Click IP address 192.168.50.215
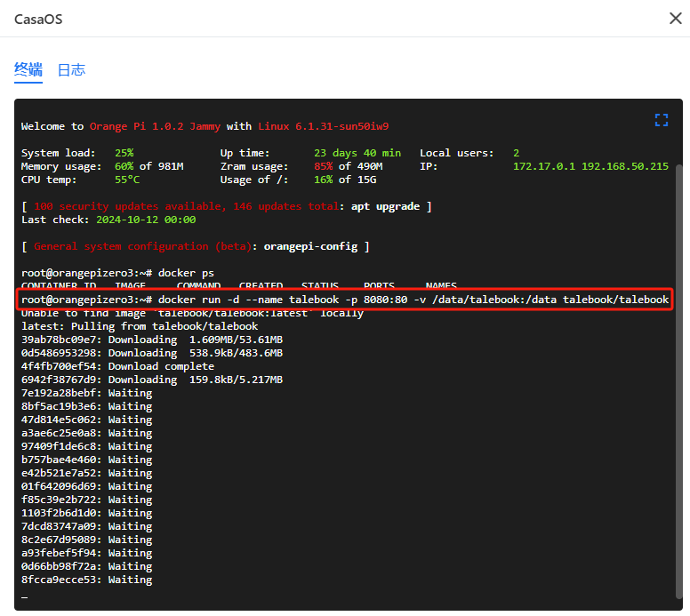The image size is (690, 616). 624,166
